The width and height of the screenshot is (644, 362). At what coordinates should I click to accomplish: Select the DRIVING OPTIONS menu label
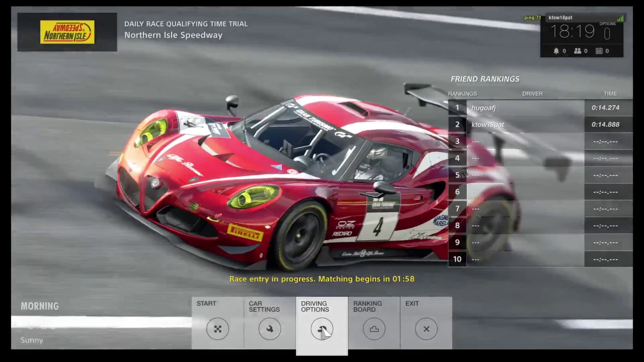(x=315, y=306)
